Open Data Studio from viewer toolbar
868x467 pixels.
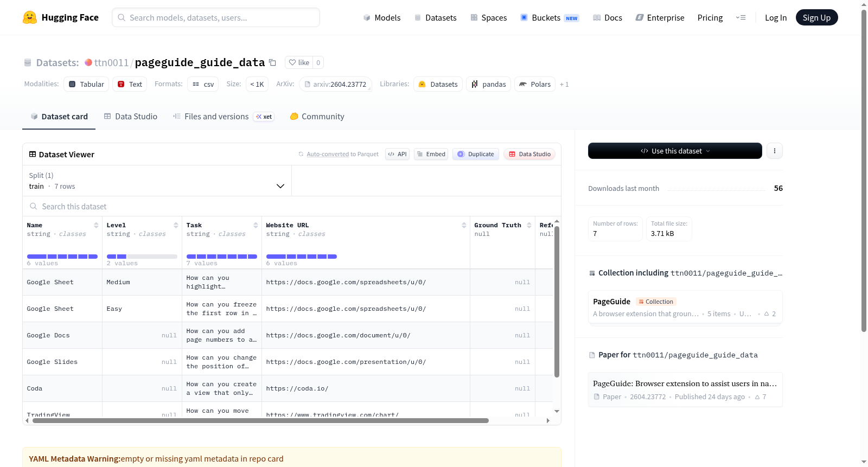[529, 154]
